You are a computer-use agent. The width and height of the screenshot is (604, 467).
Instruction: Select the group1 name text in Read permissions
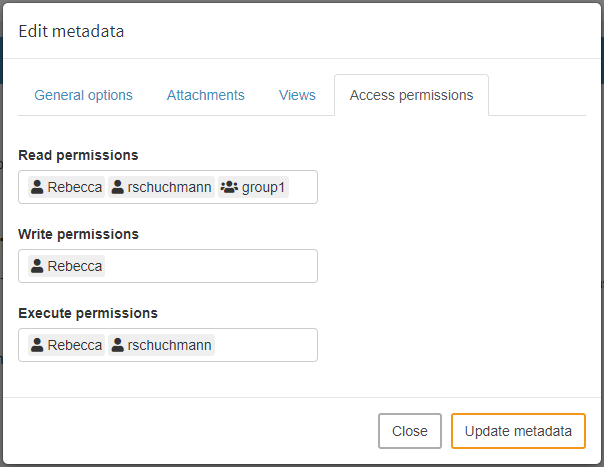click(x=263, y=187)
